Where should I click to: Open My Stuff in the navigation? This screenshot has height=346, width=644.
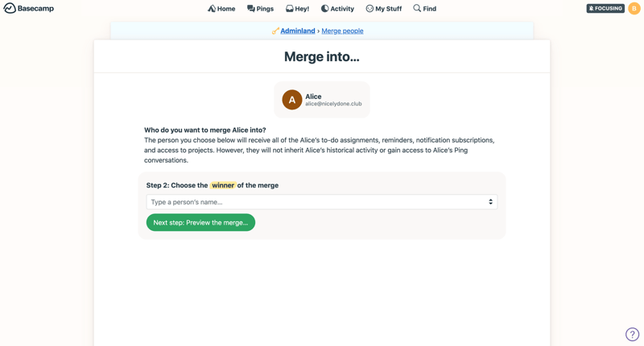pos(384,9)
